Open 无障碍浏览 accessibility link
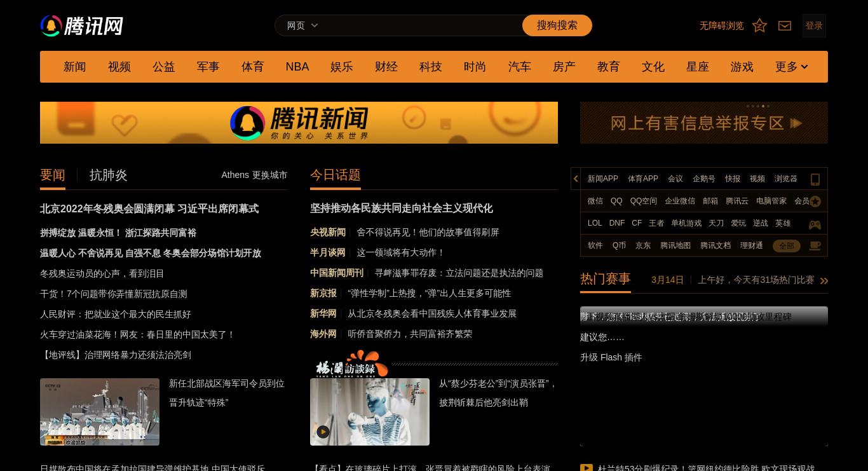This screenshot has height=471, width=868. tap(722, 25)
